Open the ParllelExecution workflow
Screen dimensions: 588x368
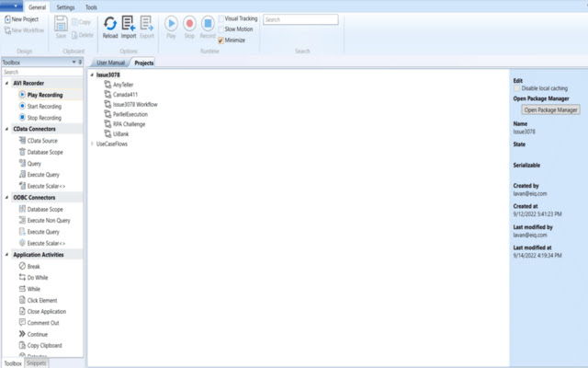click(x=126, y=114)
